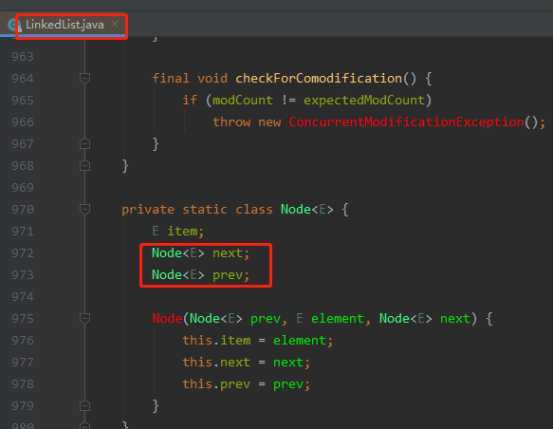Click line number 974 in the gutter
Viewport: 554px width, 429px height.
click(x=22, y=297)
